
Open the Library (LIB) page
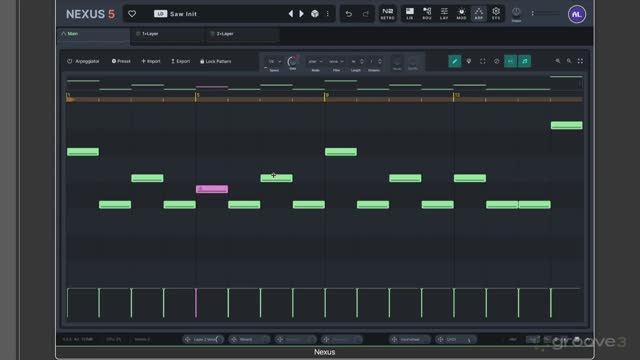click(x=409, y=13)
